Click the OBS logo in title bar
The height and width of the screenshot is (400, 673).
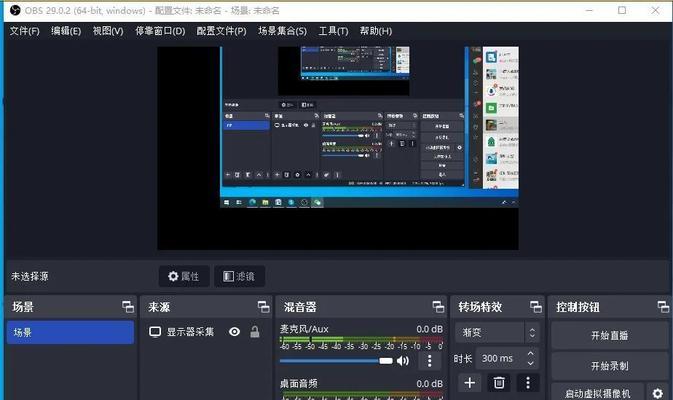tap(15, 10)
